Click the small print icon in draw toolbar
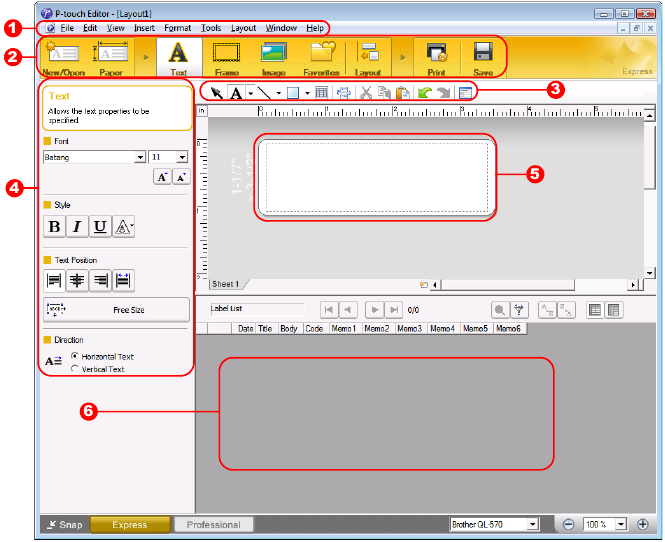 tap(343, 92)
